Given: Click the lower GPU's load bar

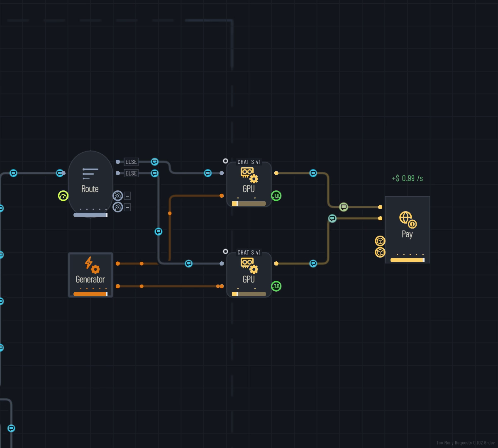Looking at the screenshot, I should 249,294.
